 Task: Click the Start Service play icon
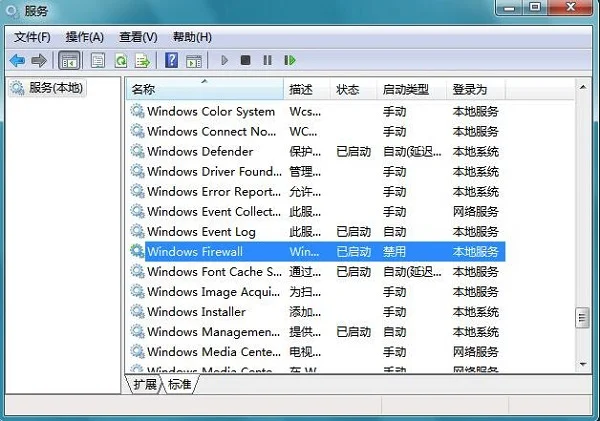[x=225, y=60]
